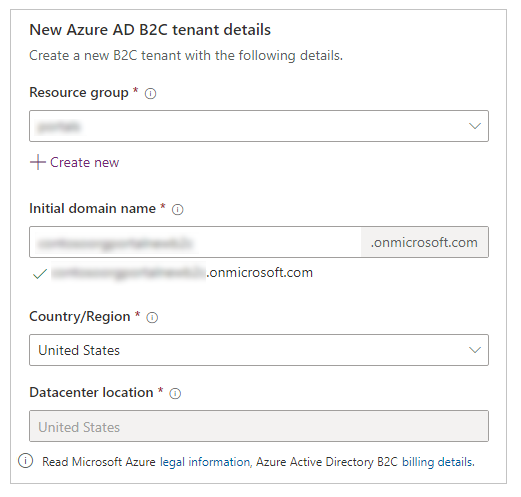This screenshot has width=521, height=497.
Task: Click the Initial domain name label
Action: point(93,208)
